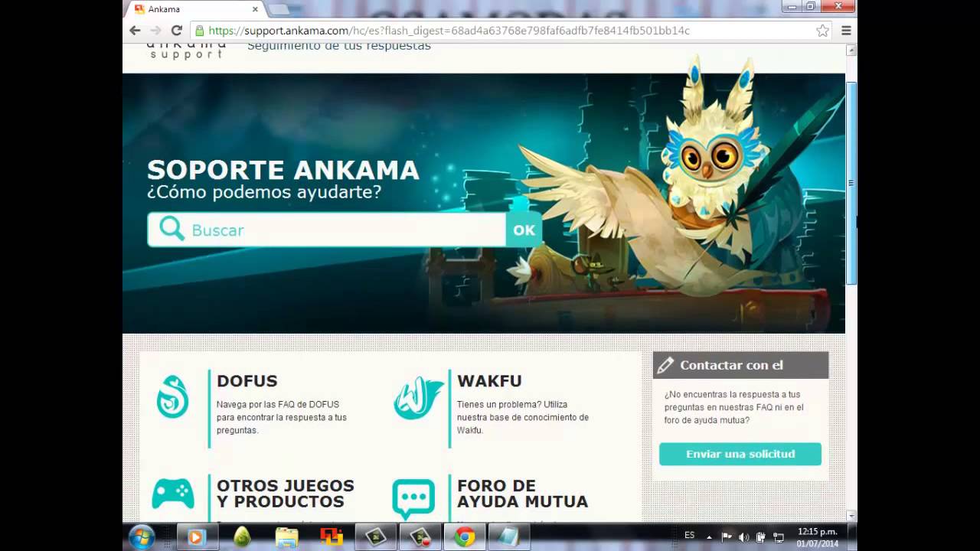
Task: Click the browser back arrow
Action: pyautogui.click(x=136, y=31)
